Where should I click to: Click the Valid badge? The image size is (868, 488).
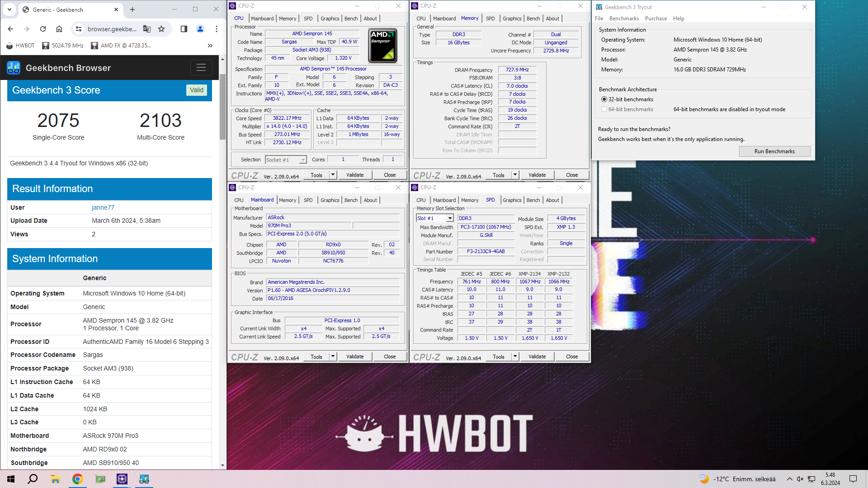point(197,90)
